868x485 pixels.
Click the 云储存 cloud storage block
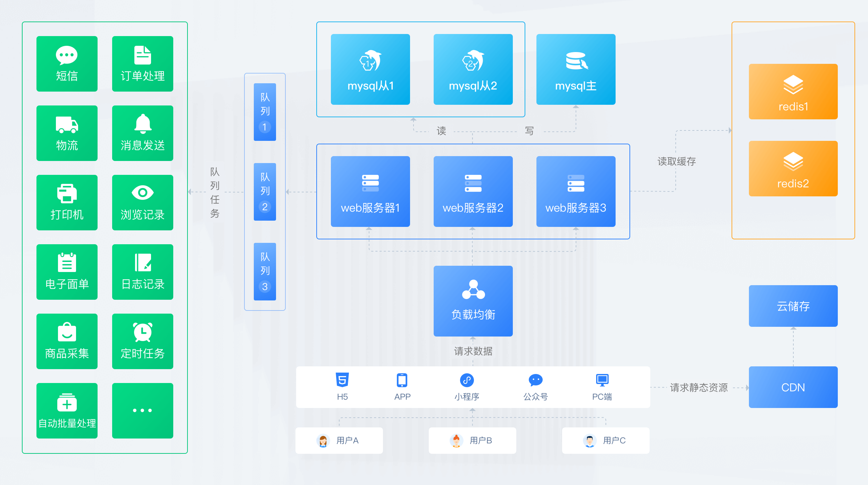(x=793, y=306)
